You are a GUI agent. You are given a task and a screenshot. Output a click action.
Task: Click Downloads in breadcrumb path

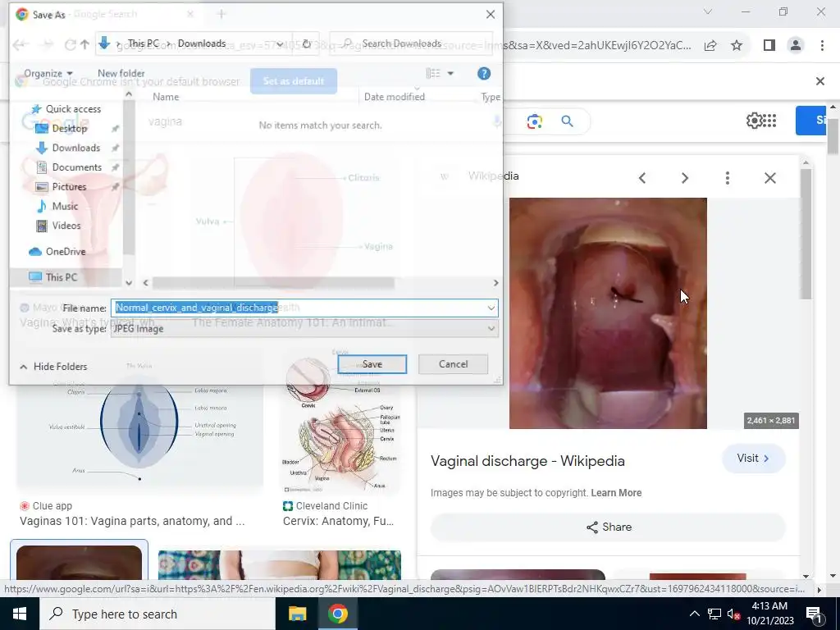tap(202, 43)
